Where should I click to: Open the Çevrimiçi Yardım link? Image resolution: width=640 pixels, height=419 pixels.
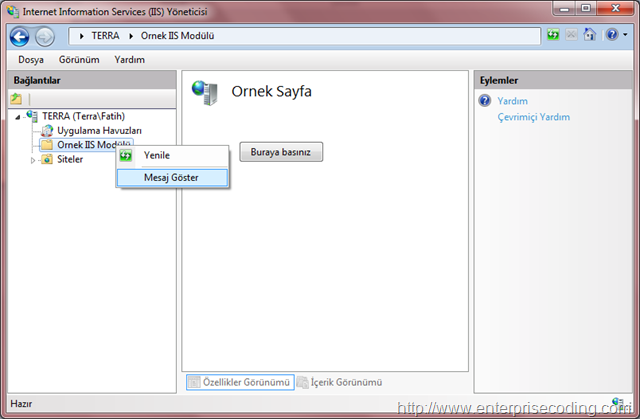tap(533, 117)
